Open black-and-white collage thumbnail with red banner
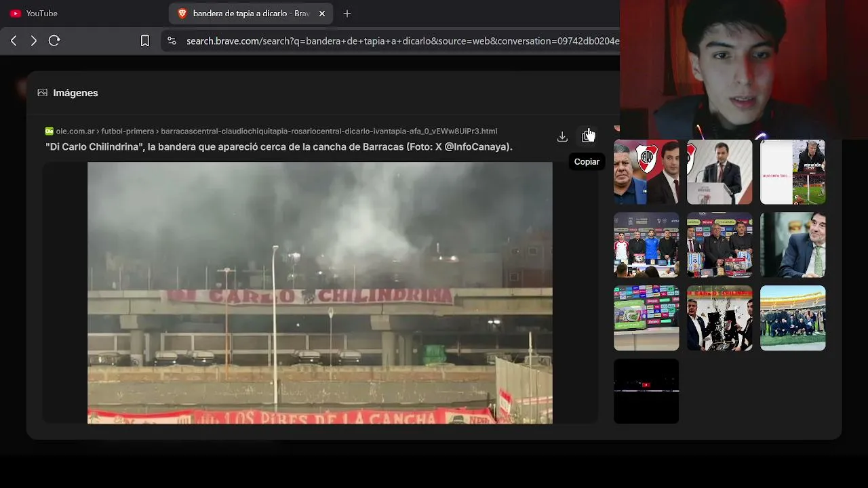Screen dimensions: 868x488 [719, 319]
